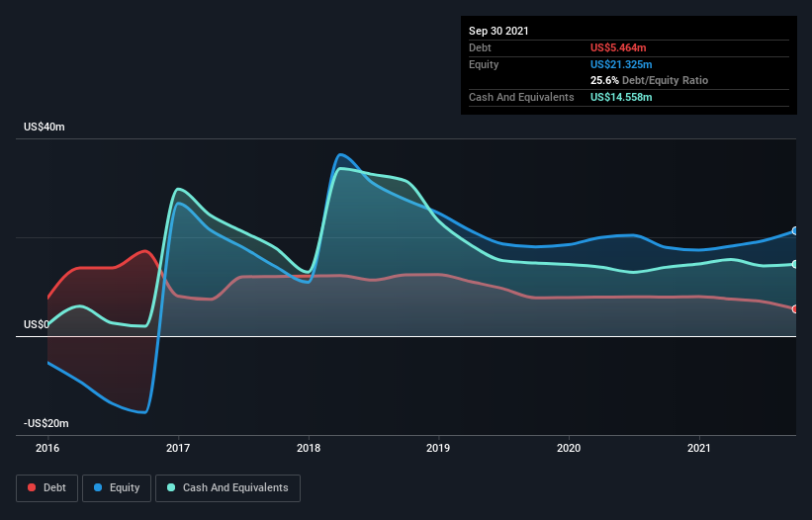Click the teal Cash endpoint marker

click(x=795, y=264)
